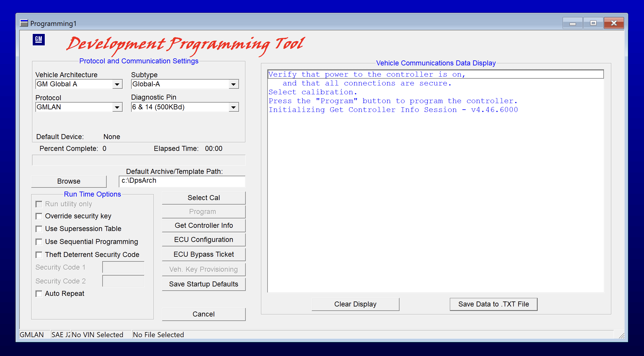Open the Vehicle Architecture dropdown

point(117,84)
